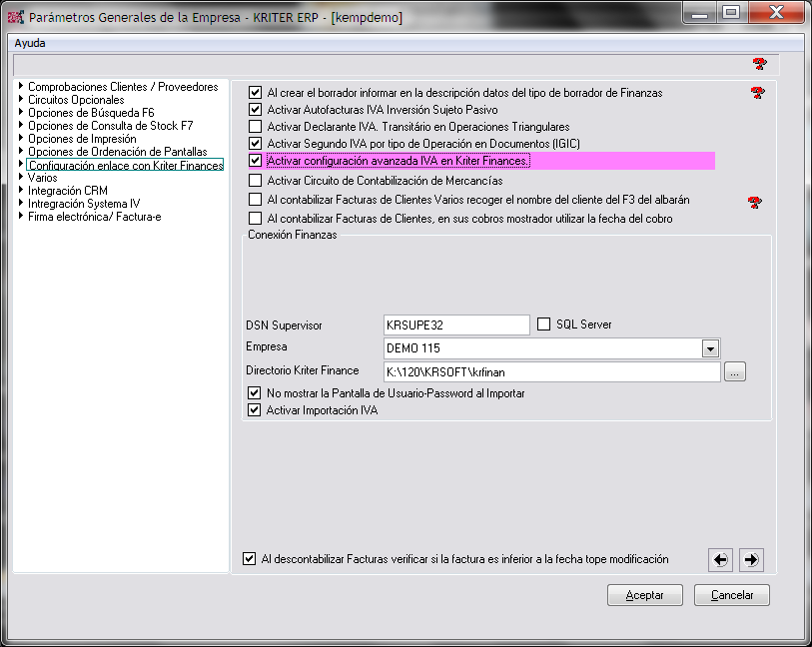The width and height of the screenshot is (812, 647).
Task: Select Integración CRM tree item
Action: 67,191
